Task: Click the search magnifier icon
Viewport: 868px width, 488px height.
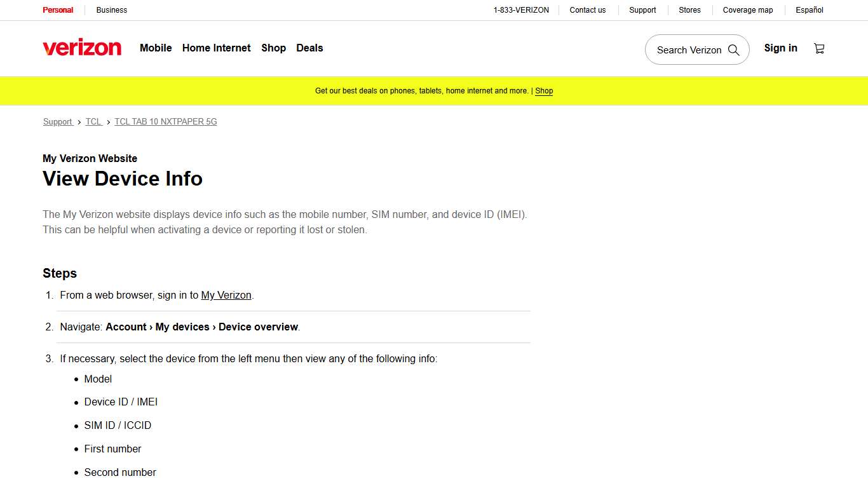Action: (x=734, y=50)
